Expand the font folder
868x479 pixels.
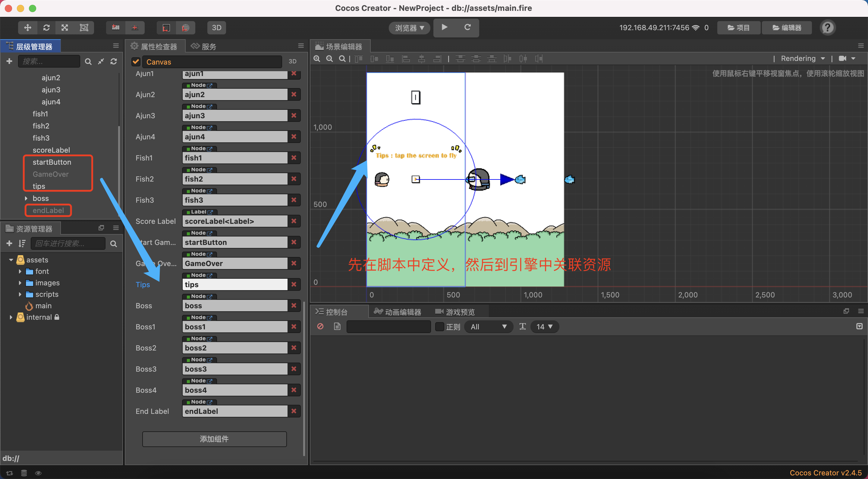(x=20, y=271)
